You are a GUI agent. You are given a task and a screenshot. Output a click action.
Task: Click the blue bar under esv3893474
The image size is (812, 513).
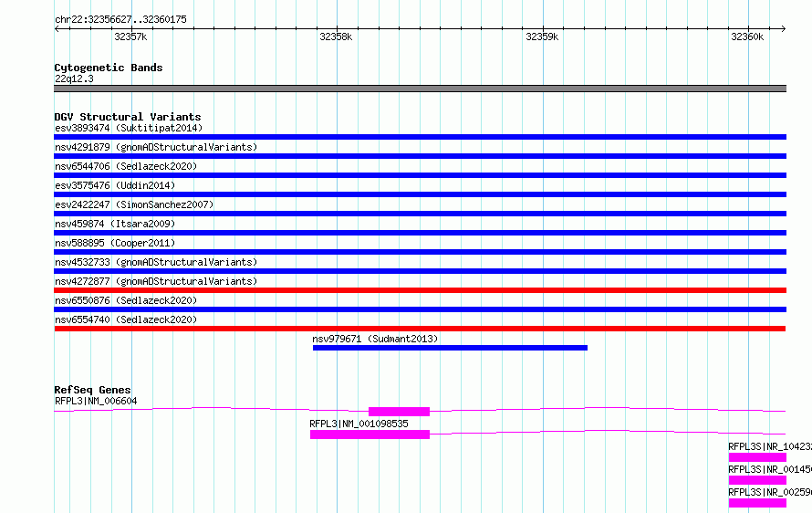pos(420,137)
